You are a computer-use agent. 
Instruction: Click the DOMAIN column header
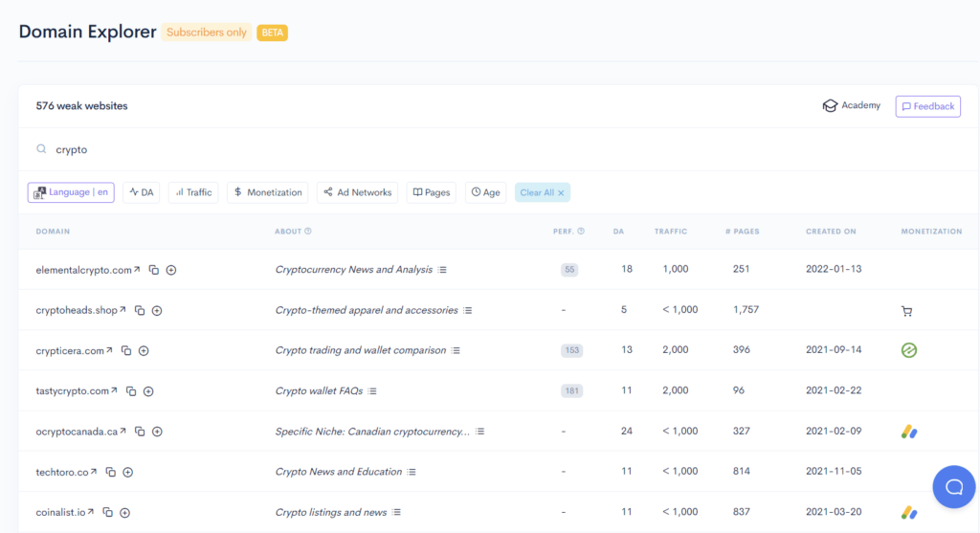(x=53, y=232)
